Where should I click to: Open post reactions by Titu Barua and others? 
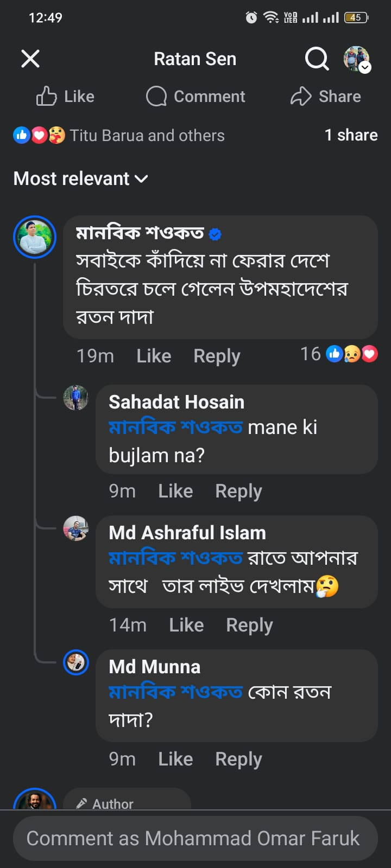tap(119, 135)
